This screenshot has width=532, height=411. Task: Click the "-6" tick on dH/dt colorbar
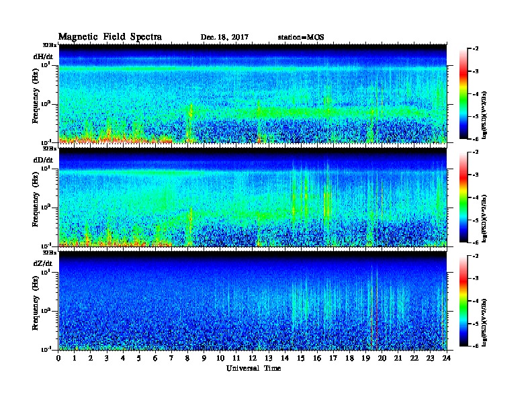[x=476, y=139]
